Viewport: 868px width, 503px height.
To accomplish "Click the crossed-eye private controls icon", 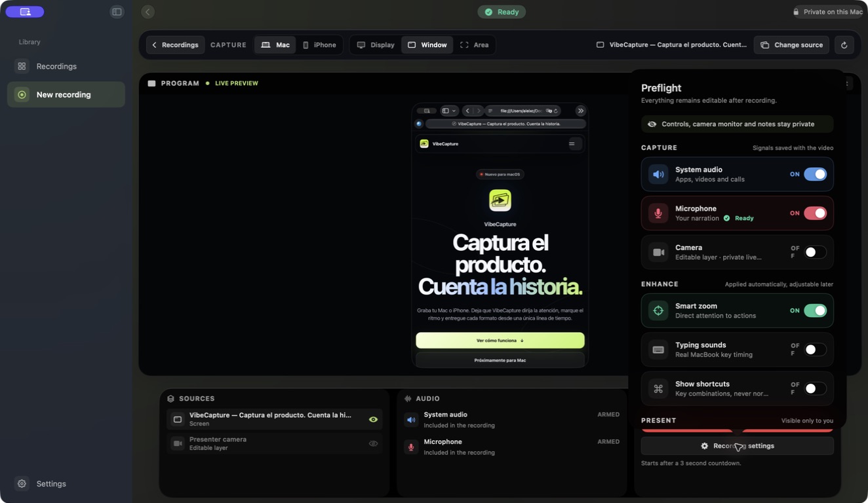I will (x=652, y=124).
